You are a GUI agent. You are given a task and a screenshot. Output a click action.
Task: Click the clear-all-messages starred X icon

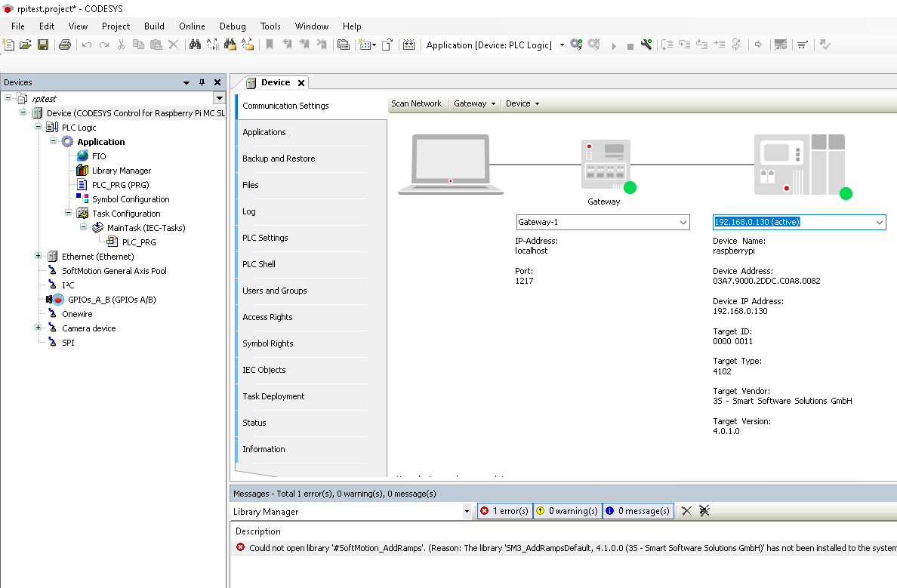(x=704, y=511)
